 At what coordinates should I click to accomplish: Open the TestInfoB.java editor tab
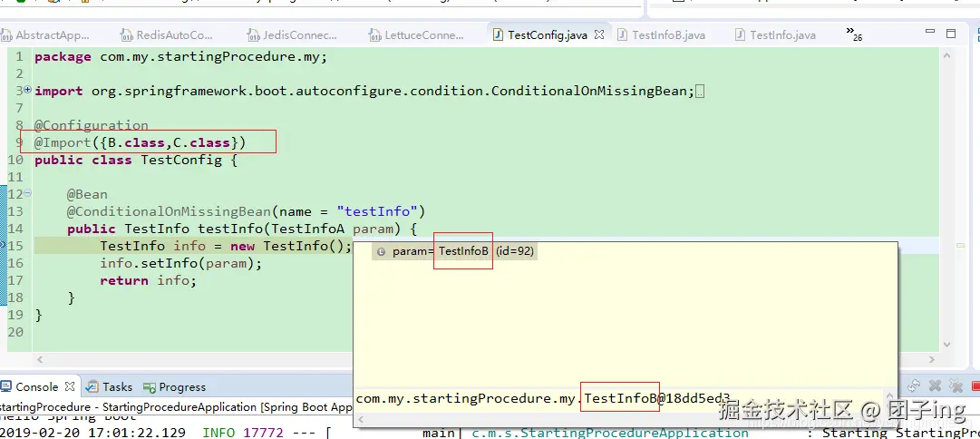(x=662, y=35)
